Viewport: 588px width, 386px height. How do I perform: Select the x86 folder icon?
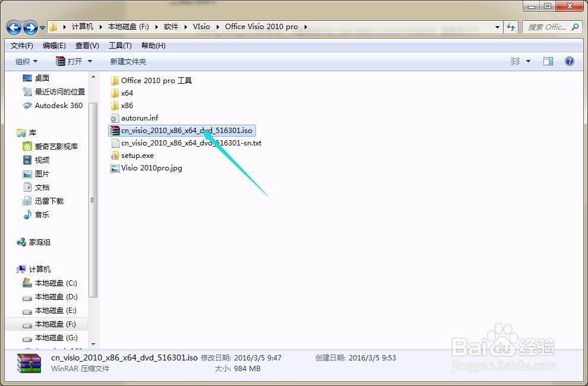[115, 106]
